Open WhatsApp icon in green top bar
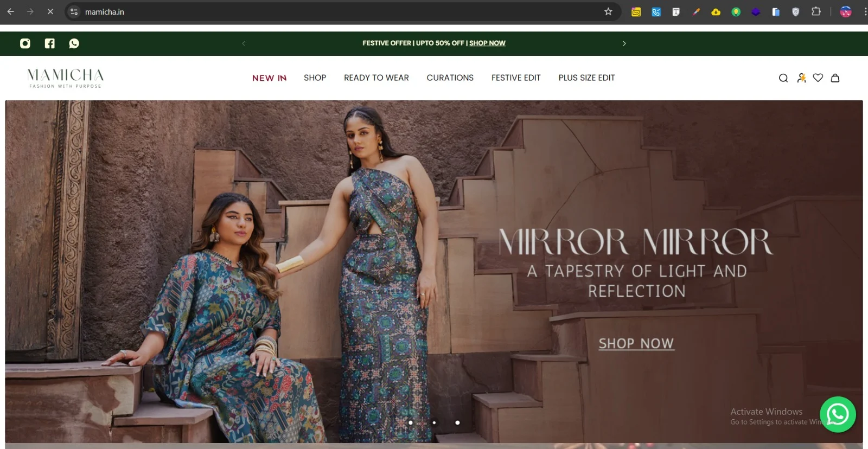Viewport: 868px width, 449px height. [74, 43]
